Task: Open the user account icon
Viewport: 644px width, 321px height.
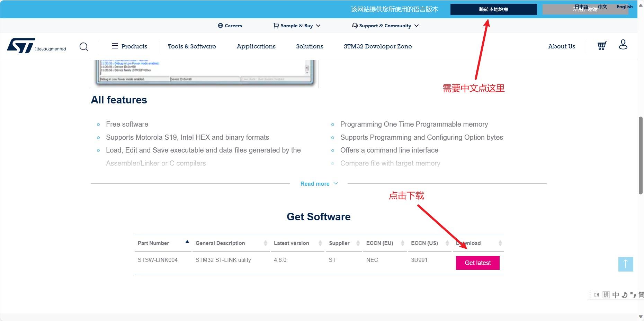Action: 623,45
